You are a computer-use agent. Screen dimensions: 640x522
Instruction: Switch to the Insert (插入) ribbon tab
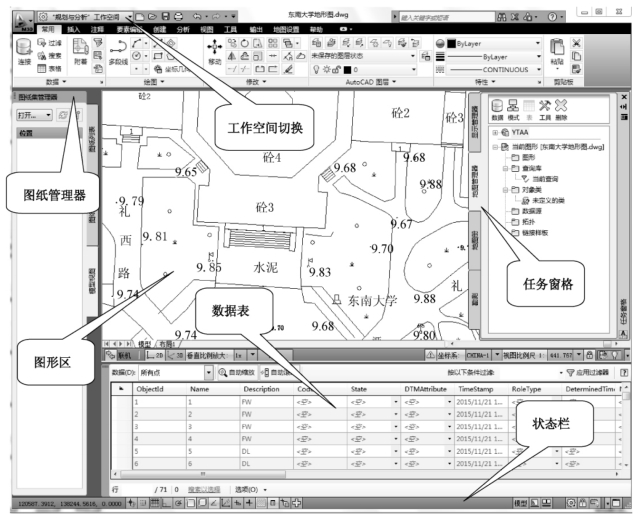(x=73, y=29)
